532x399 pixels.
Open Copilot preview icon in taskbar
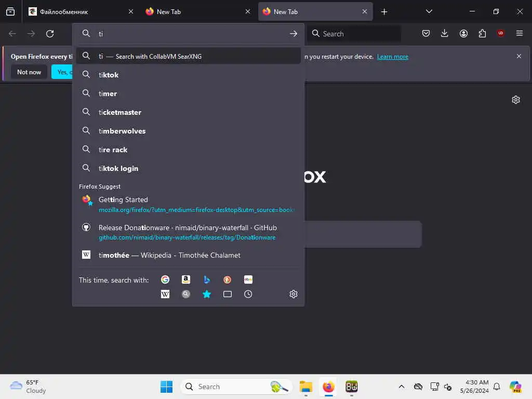click(516, 387)
